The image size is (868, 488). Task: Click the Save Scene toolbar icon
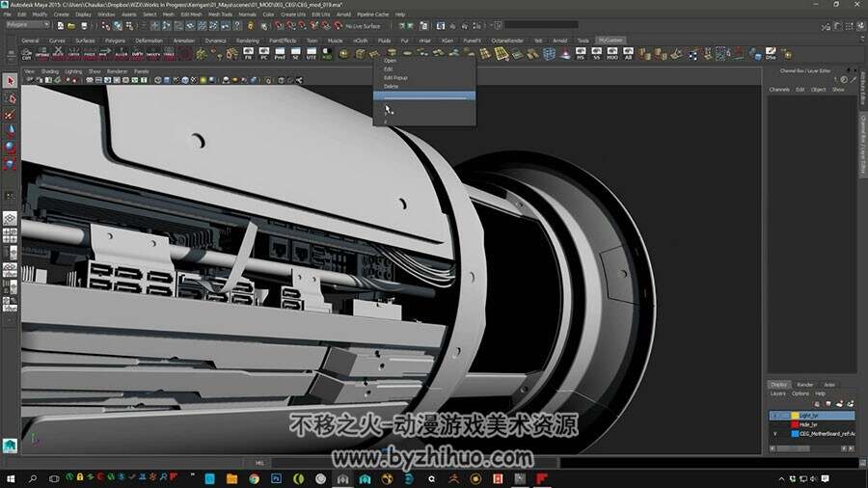tap(84, 26)
